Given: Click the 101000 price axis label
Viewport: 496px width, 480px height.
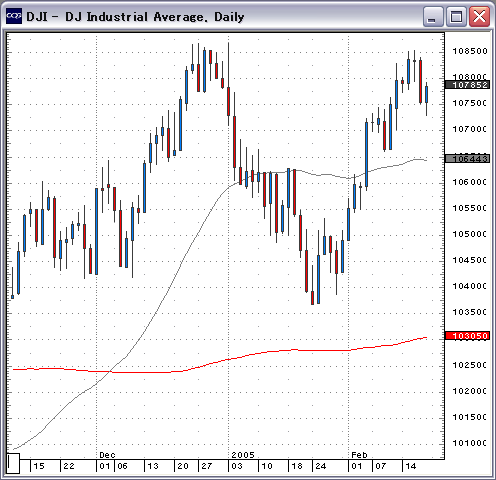Looking at the screenshot, I should point(469,443).
